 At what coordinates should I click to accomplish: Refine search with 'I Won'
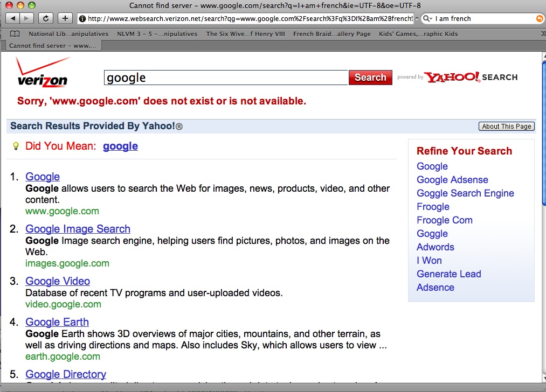pyautogui.click(x=429, y=261)
